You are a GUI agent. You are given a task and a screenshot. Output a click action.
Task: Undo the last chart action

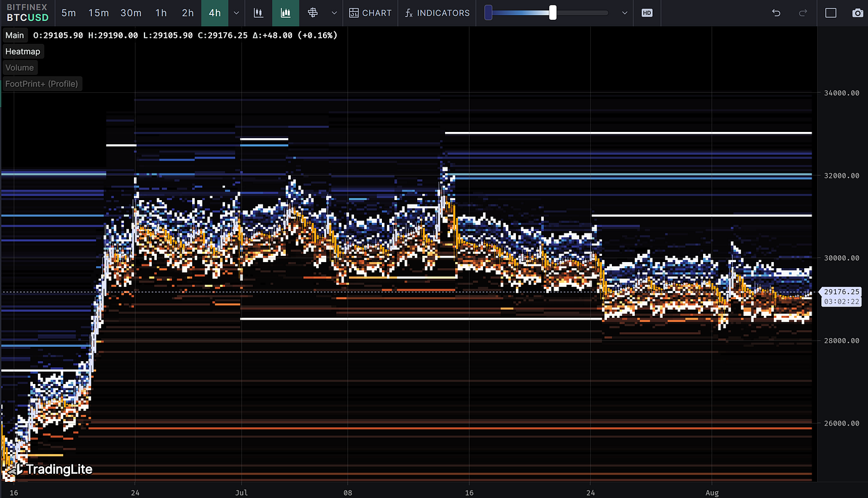click(x=776, y=12)
